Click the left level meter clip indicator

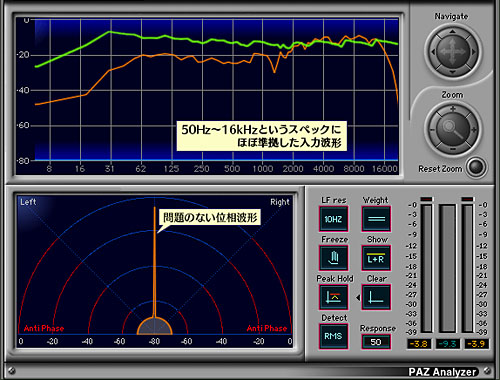coord(426,199)
